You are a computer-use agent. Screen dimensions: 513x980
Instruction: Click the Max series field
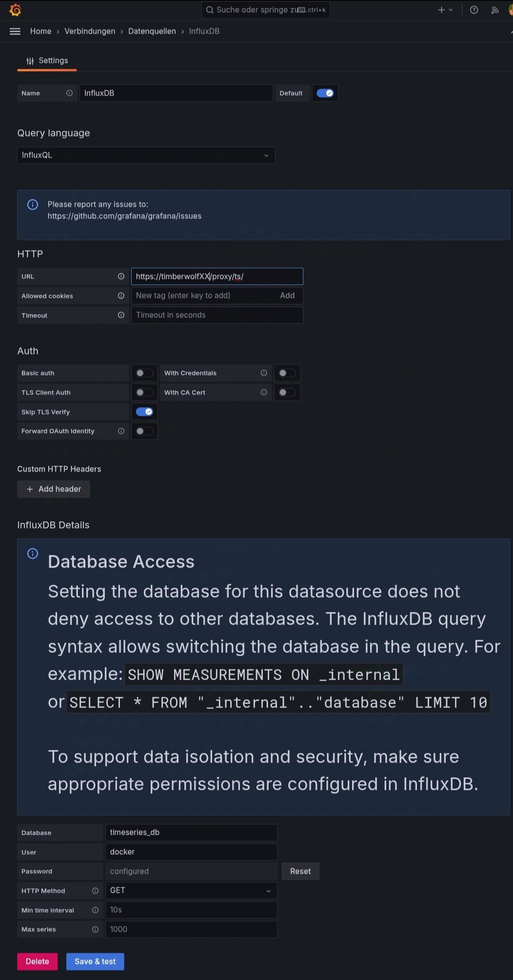pyautogui.click(x=191, y=929)
